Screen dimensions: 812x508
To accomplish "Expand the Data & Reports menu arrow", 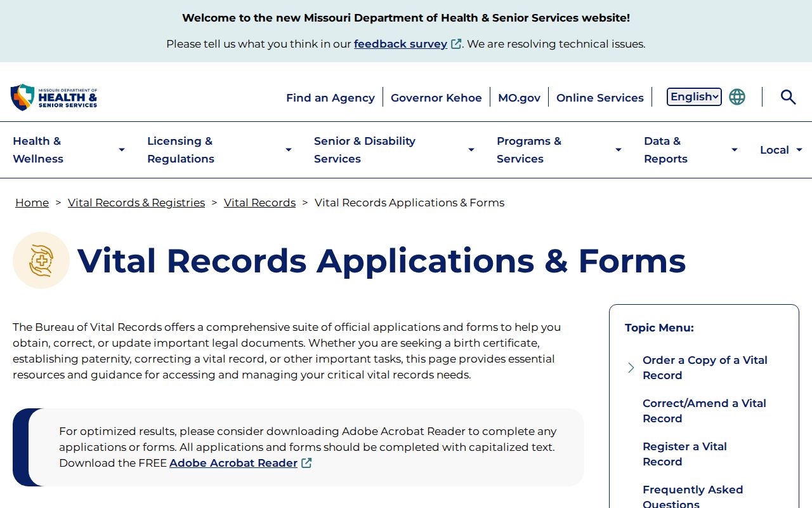I will (735, 150).
